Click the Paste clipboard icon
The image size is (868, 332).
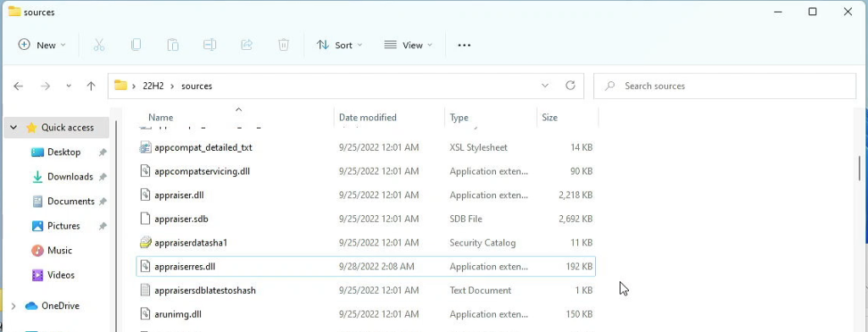click(x=173, y=45)
